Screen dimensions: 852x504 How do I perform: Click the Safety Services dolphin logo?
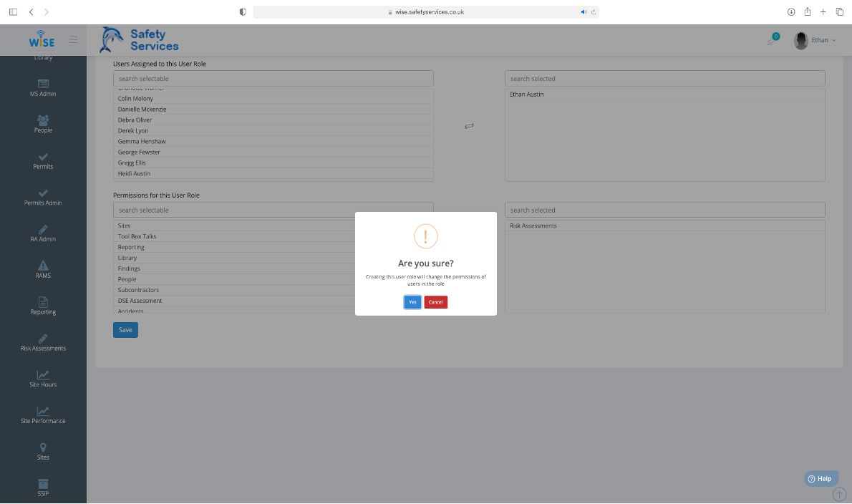coord(139,40)
